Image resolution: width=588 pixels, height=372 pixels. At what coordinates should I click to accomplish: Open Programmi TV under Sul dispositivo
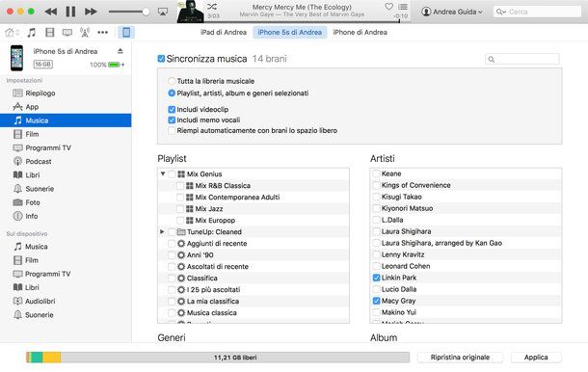(66, 274)
